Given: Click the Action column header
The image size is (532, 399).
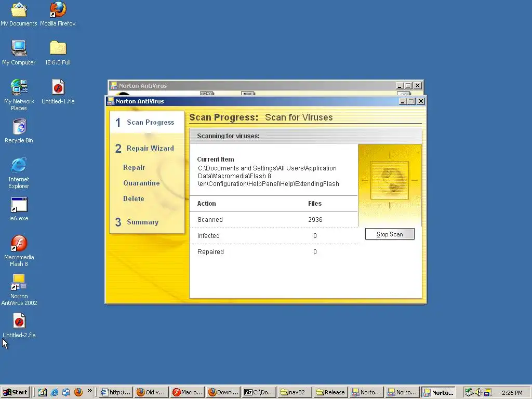Looking at the screenshot, I should [x=206, y=203].
